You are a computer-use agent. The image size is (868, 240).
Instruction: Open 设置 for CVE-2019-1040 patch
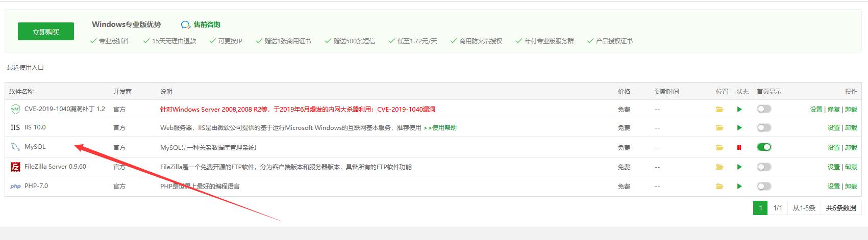[816, 109]
